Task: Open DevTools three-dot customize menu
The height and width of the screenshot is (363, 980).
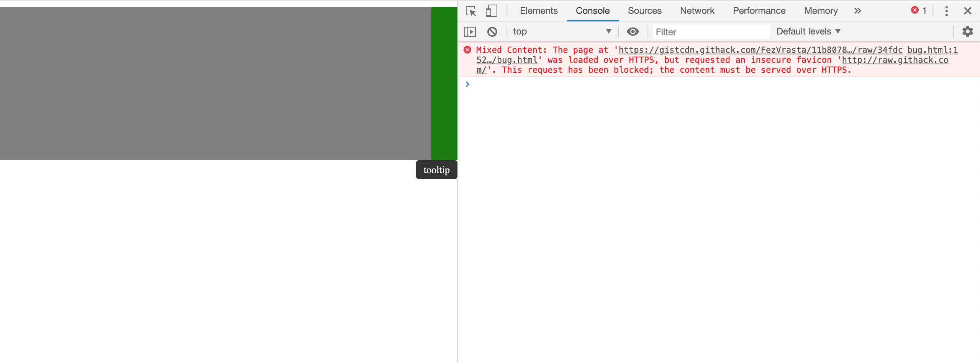Action: [946, 11]
